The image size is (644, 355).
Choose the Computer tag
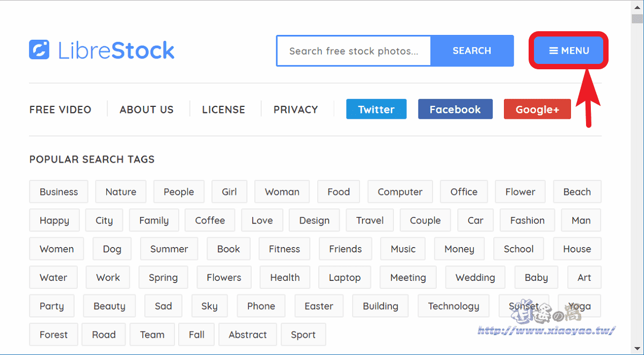[x=400, y=192]
